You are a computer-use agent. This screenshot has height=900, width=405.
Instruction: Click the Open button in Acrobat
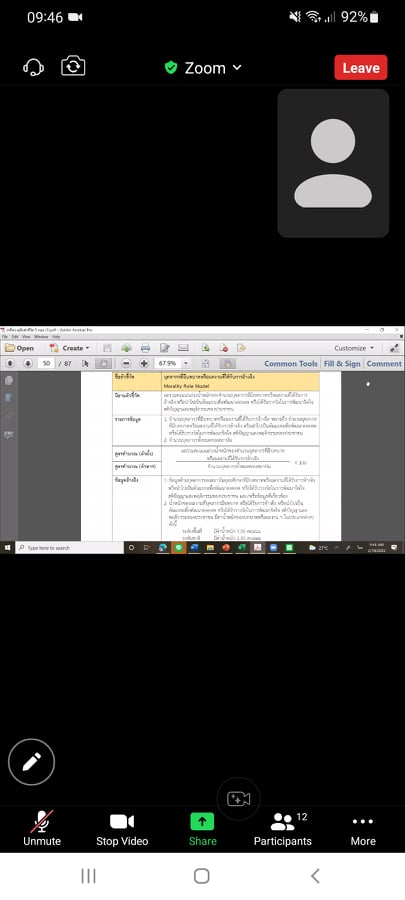click(x=20, y=348)
